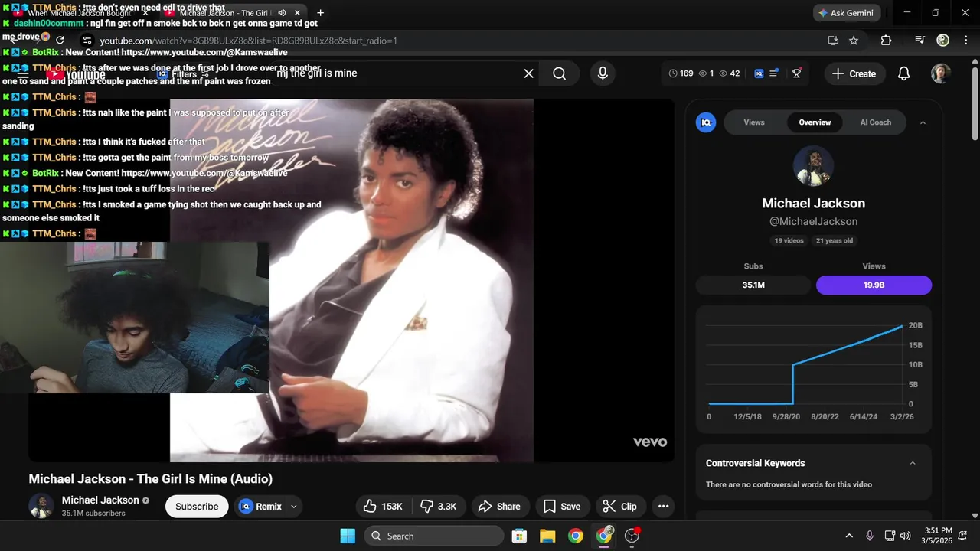
Task: Open the Chrome extensions puzzle icon
Action: click(886, 41)
